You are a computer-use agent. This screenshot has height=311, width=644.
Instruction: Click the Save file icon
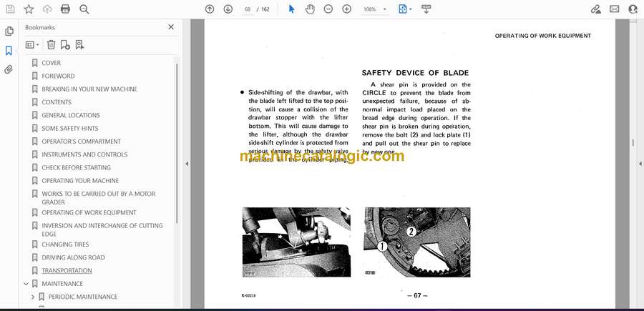[x=10, y=9]
